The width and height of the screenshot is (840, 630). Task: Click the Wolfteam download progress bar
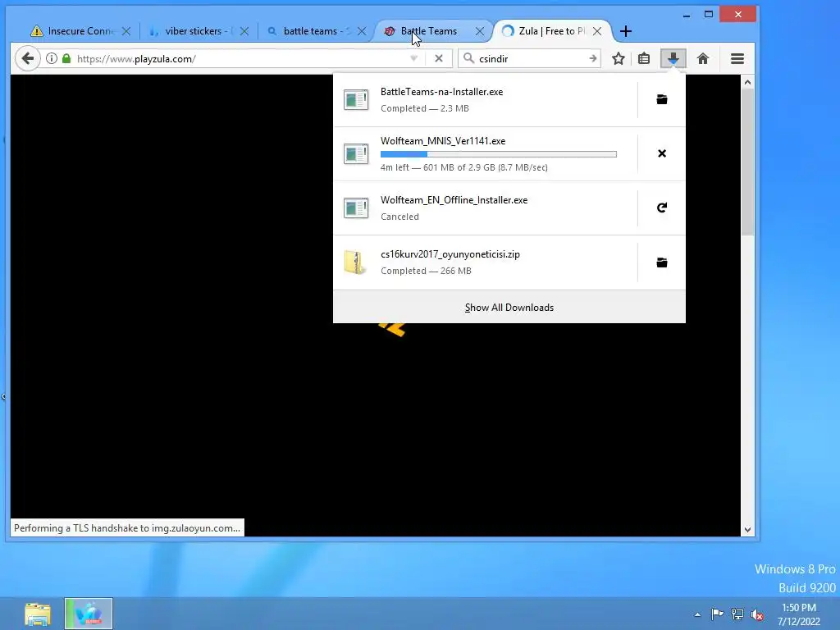coord(498,154)
